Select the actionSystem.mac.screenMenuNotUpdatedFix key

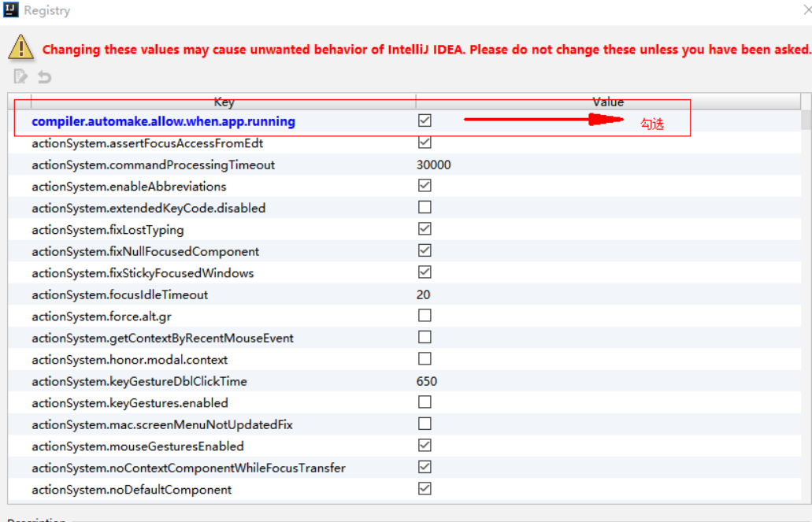point(162,424)
